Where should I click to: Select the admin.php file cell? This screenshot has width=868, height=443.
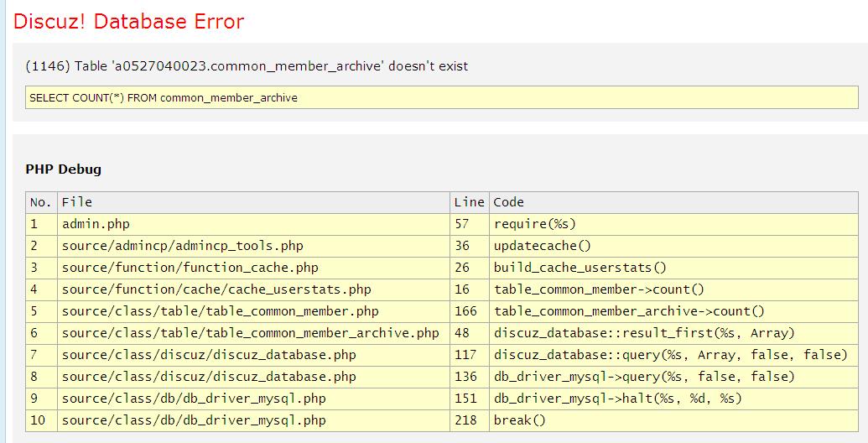tap(253, 224)
